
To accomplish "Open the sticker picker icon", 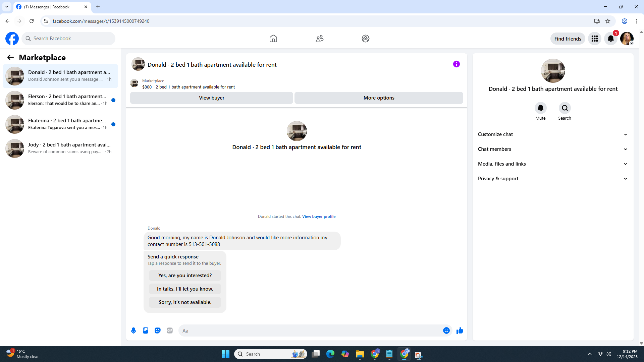I will click(x=158, y=330).
